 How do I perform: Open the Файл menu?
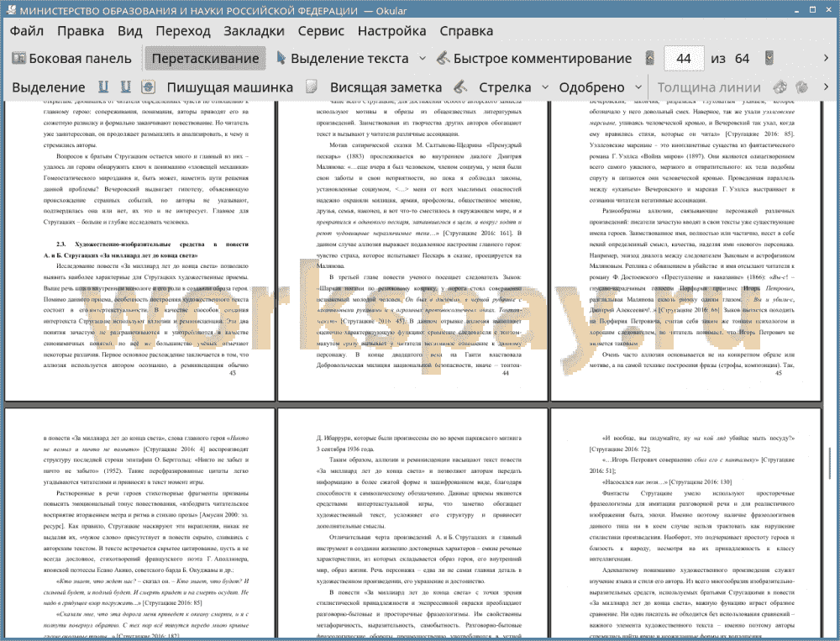pyautogui.click(x=26, y=31)
